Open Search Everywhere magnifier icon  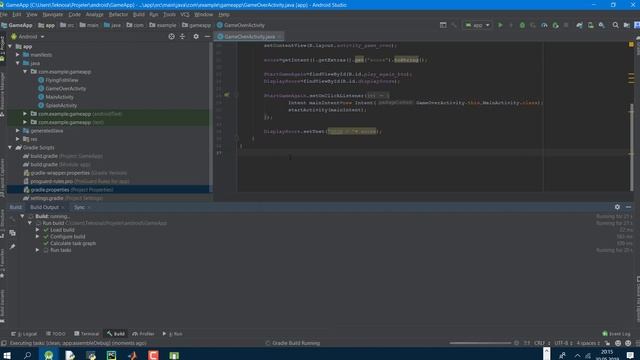pos(615,25)
